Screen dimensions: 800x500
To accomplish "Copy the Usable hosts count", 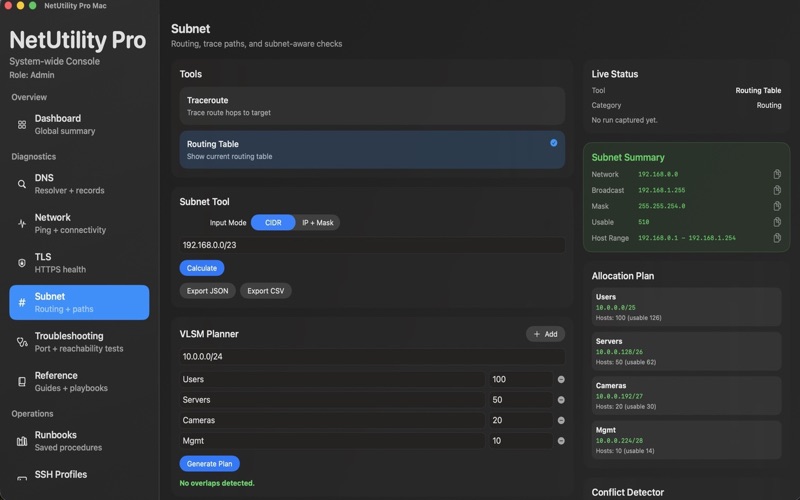I will pos(777,222).
